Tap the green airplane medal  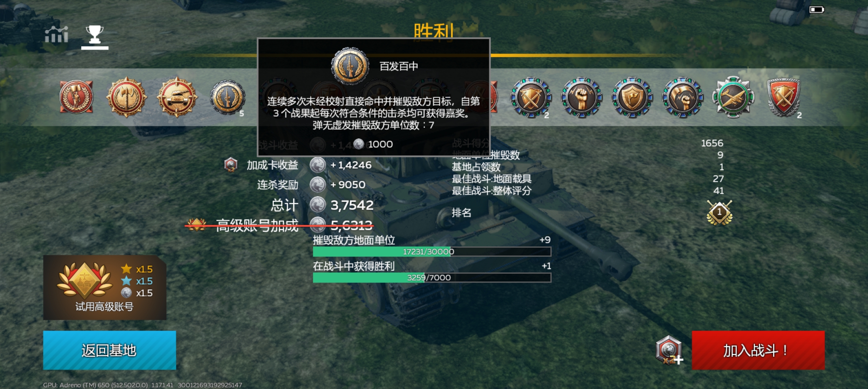click(733, 97)
